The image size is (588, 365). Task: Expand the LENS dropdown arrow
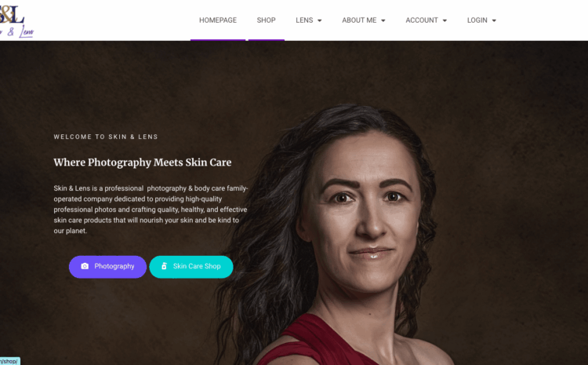pos(320,20)
